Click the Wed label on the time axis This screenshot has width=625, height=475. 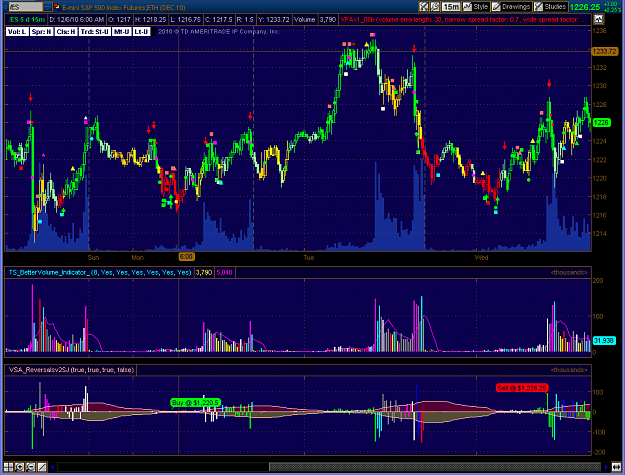click(x=482, y=257)
